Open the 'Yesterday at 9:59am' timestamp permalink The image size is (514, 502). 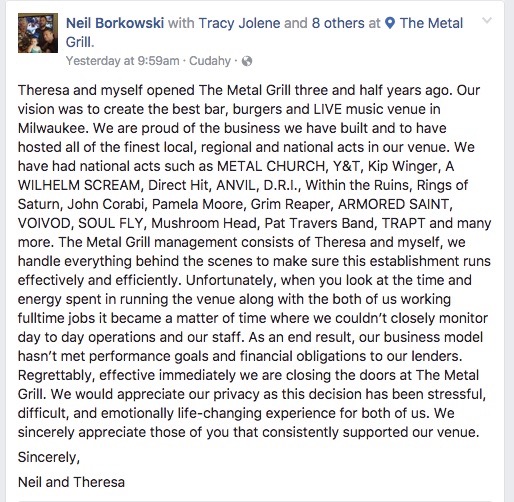tap(122, 61)
